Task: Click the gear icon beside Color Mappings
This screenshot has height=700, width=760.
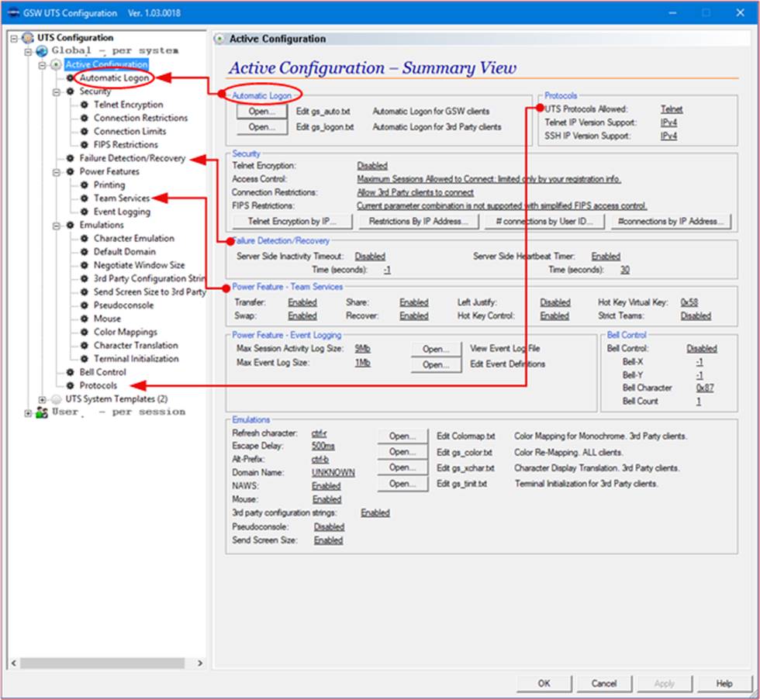Action: pyautogui.click(x=85, y=332)
